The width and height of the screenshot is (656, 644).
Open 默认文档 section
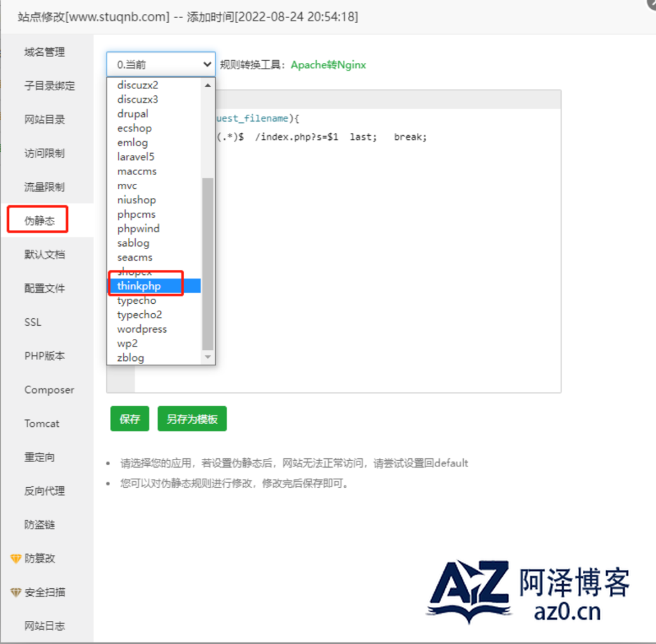tap(45, 254)
